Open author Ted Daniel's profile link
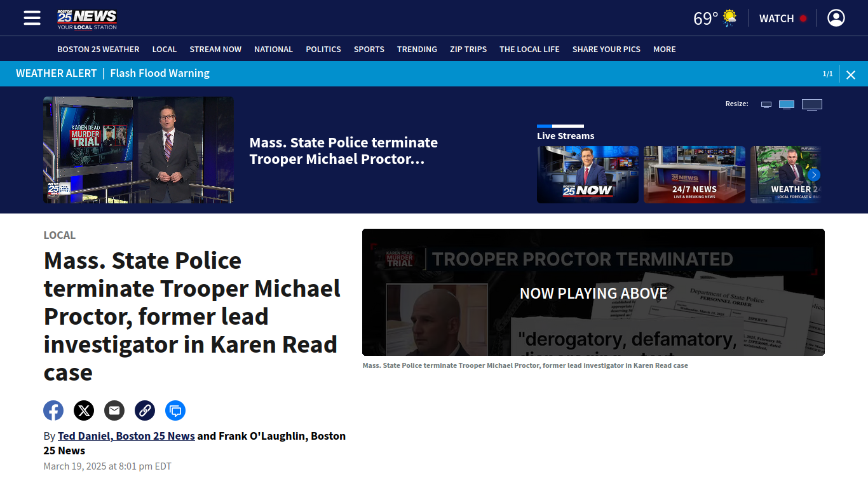 click(126, 436)
